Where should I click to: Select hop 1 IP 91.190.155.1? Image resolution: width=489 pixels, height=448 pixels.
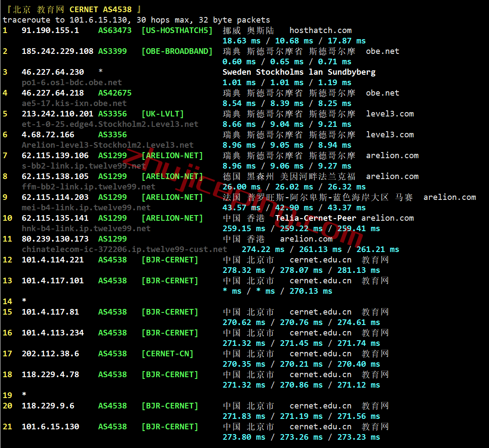(x=50, y=30)
